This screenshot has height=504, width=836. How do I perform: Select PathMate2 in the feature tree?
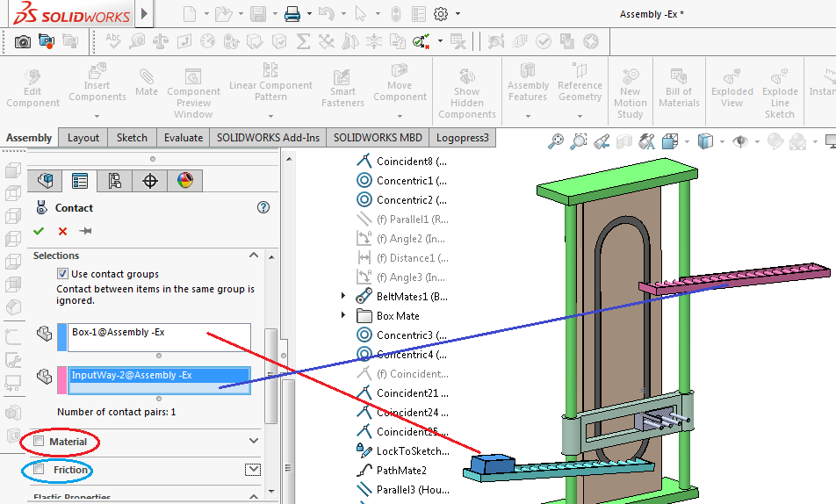point(401,470)
